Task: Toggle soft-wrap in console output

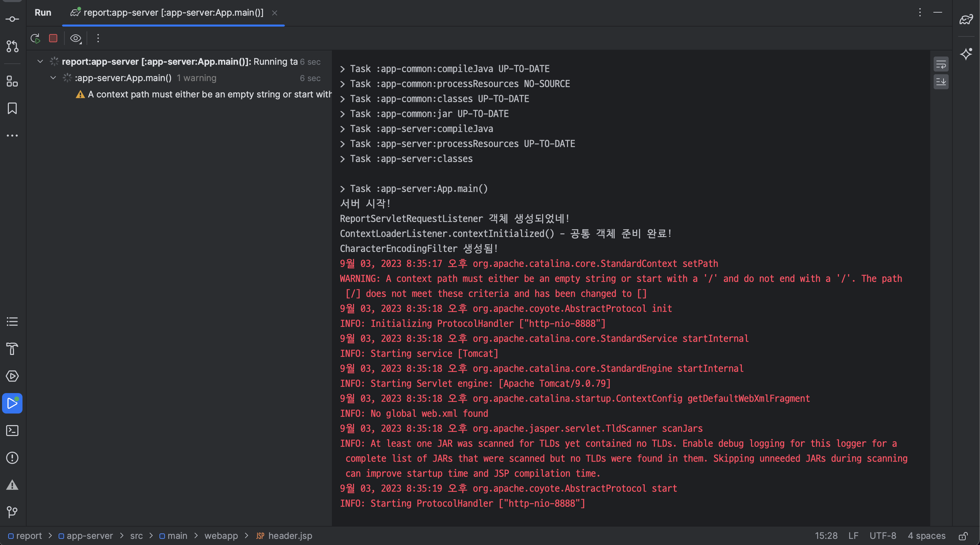Action: coord(940,65)
